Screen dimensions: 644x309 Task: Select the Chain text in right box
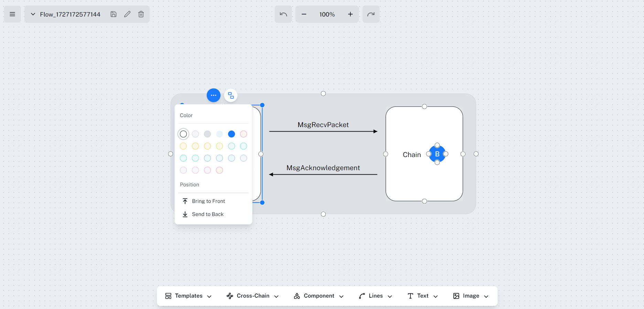tap(412, 155)
